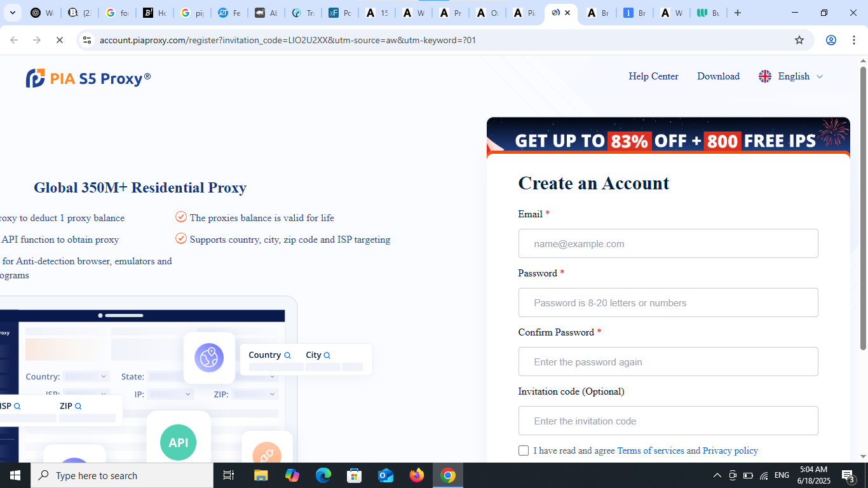Click the Windows taskbar search box
This screenshot has height=488, width=868.
point(122,475)
